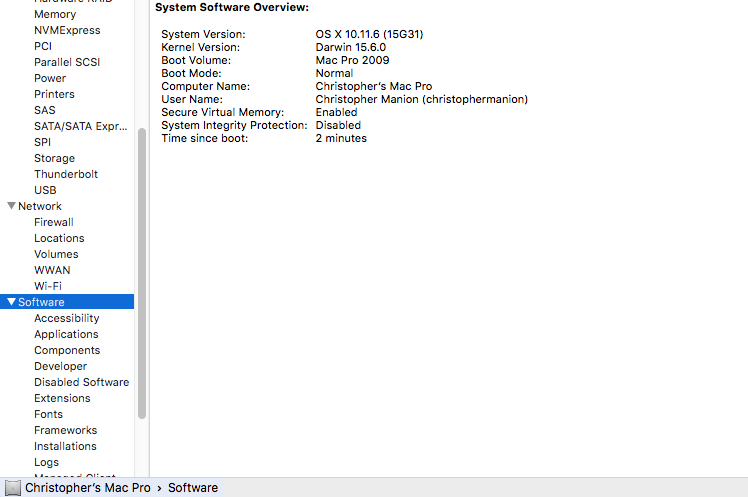Click the System Integrity Protection label
The width and height of the screenshot is (748, 497).
[x=234, y=125]
